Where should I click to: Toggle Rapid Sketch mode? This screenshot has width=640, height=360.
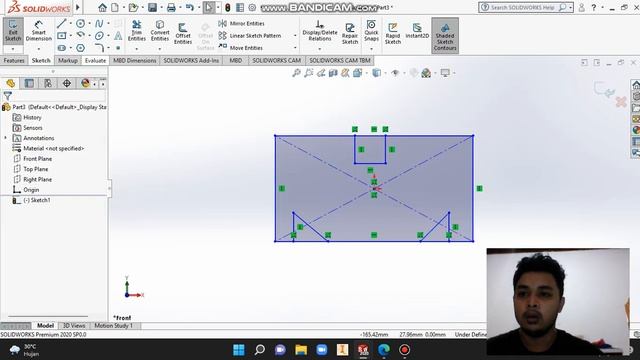[393, 33]
